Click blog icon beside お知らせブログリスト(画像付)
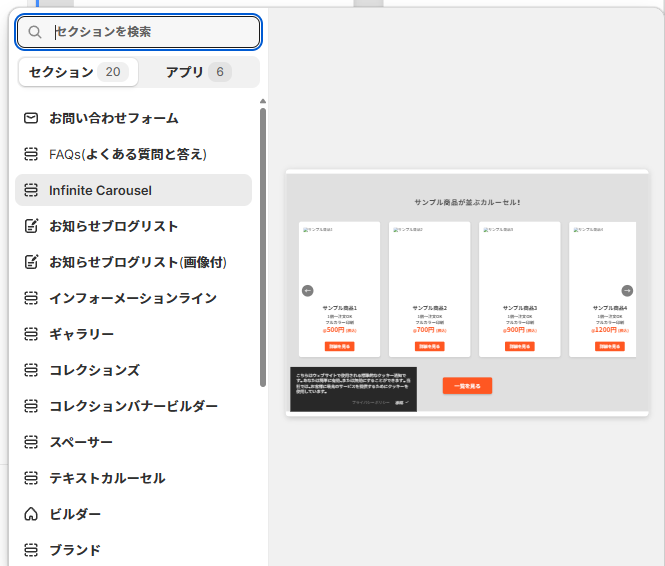Image resolution: width=665 pixels, height=566 pixels. (31, 262)
